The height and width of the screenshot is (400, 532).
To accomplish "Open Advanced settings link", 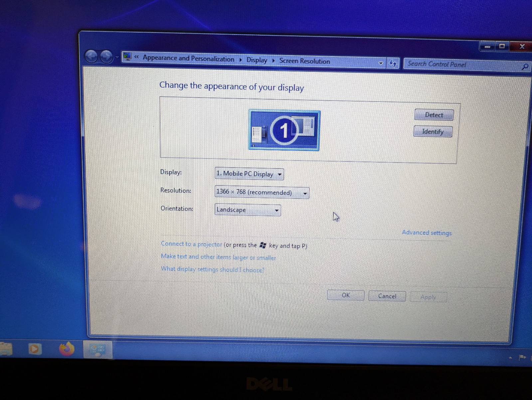I will pyautogui.click(x=427, y=232).
